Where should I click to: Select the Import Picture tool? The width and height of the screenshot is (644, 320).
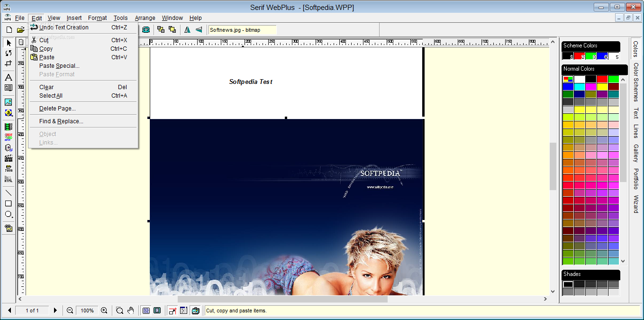pyautogui.click(x=9, y=102)
